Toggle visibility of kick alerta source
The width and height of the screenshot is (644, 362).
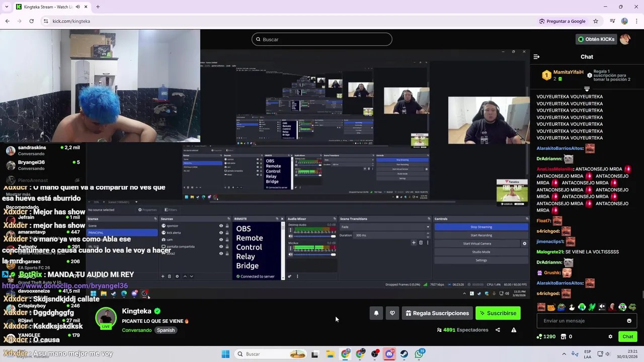[221, 233]
